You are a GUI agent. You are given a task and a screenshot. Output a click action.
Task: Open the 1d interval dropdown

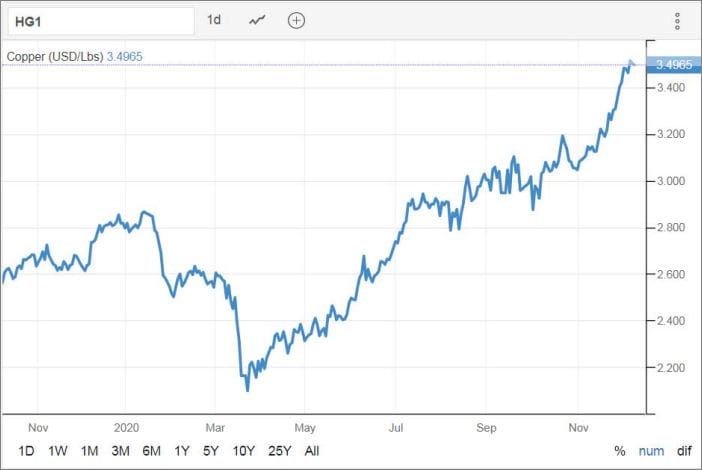(214, 20)
